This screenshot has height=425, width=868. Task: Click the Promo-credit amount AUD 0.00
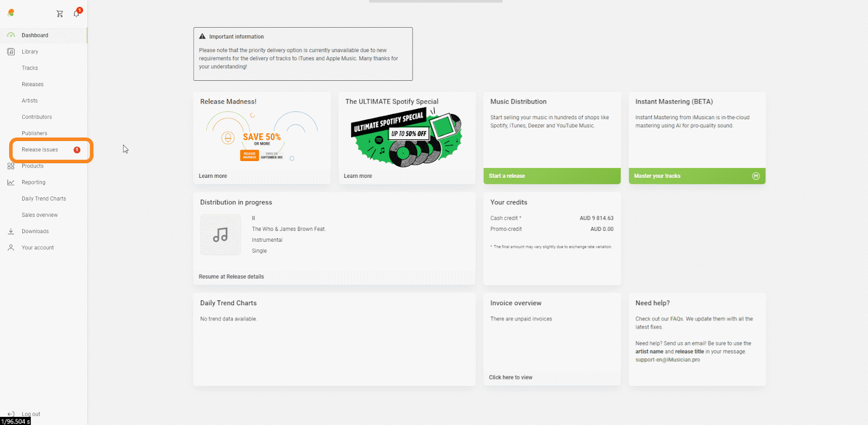[x=602, y=229]
